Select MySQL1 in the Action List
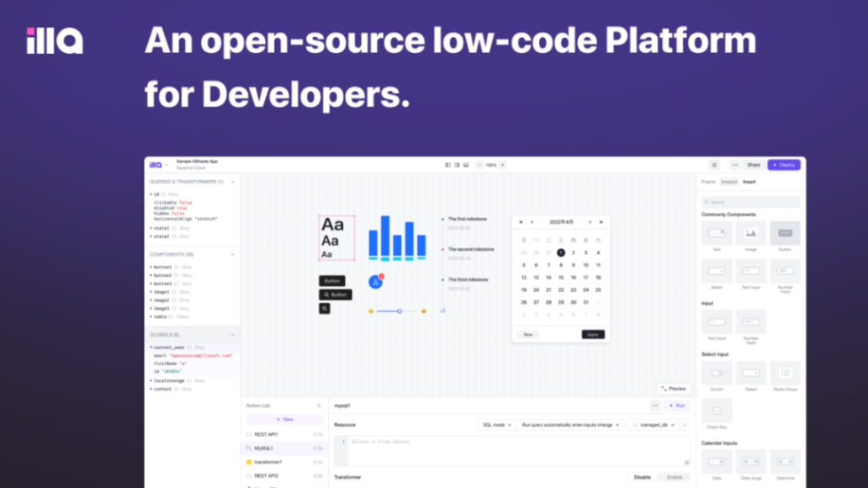 coord(284,448)
